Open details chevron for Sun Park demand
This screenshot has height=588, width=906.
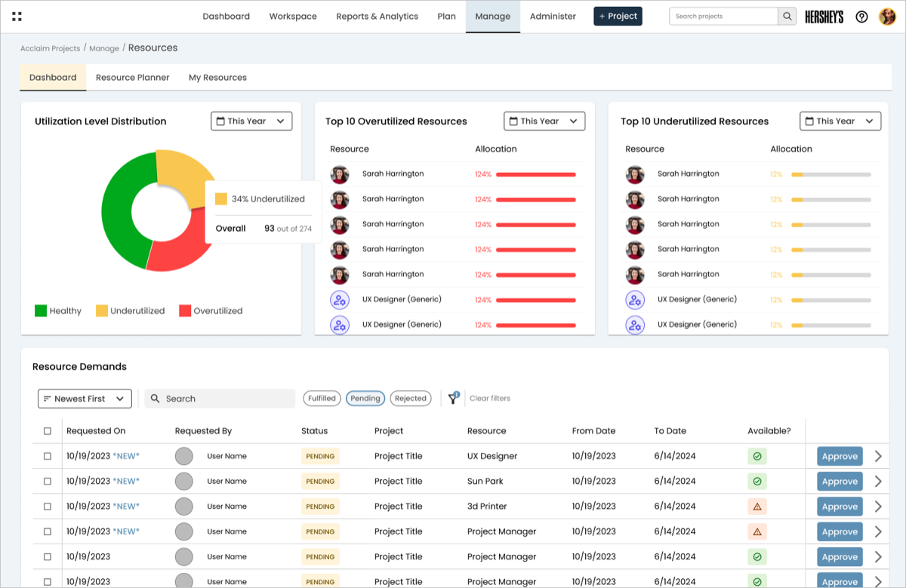click(878, 481)
